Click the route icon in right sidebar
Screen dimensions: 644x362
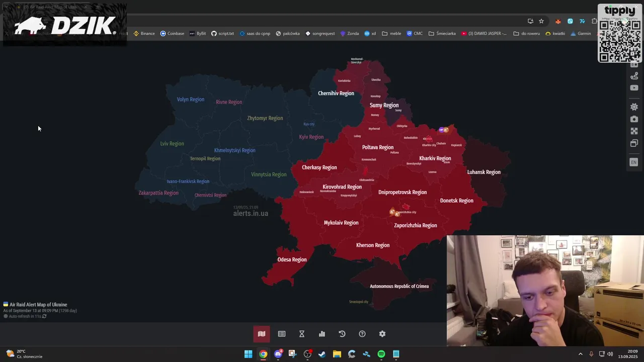[634, 76]
